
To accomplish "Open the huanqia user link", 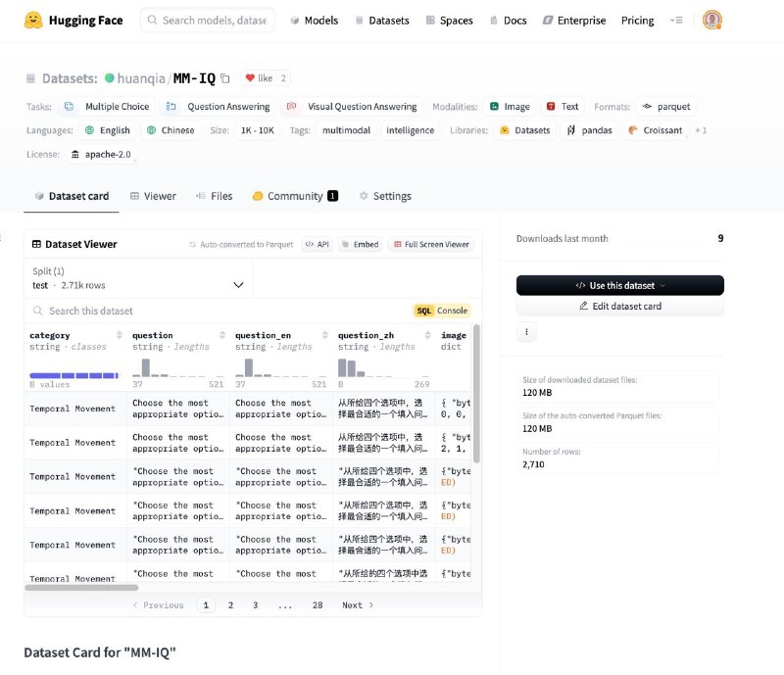I will point(141,78).
